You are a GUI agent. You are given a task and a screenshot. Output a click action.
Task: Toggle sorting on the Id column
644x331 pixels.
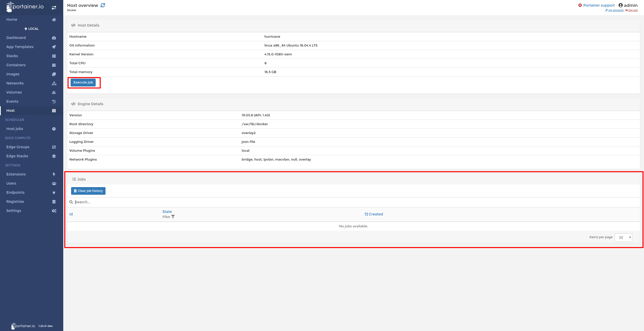[x=71, y=214]
